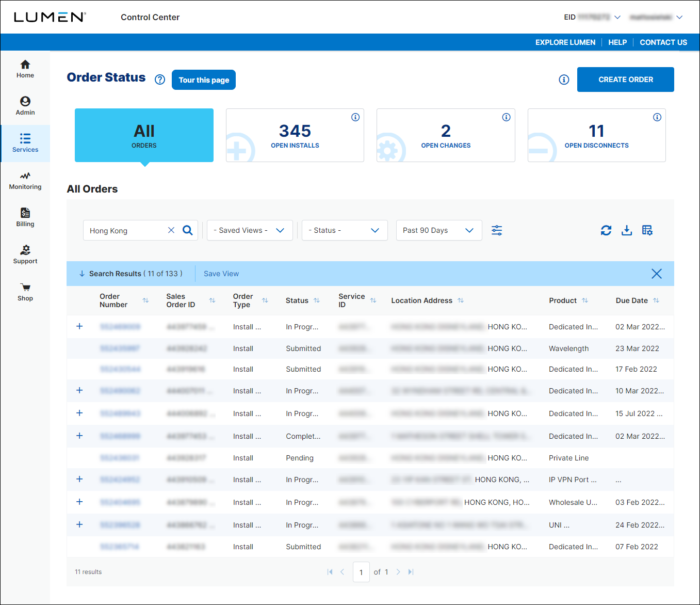Go to the previous results page

[342, 572]
